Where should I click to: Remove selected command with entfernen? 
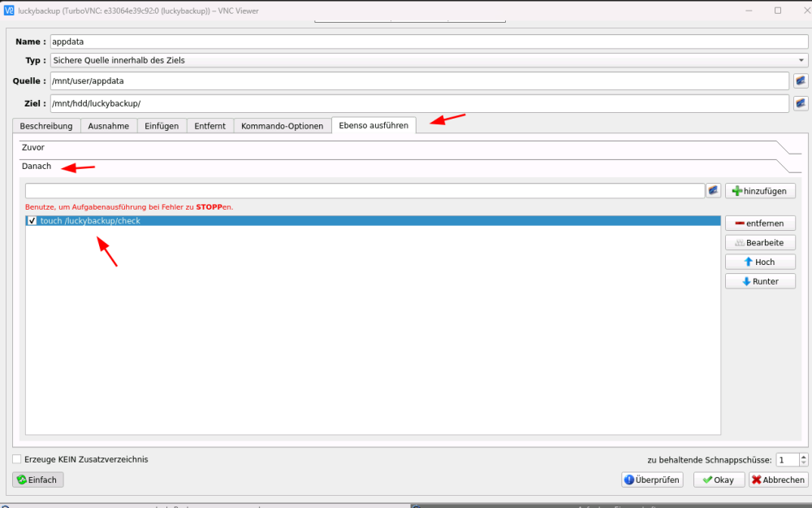coord(760,224)
